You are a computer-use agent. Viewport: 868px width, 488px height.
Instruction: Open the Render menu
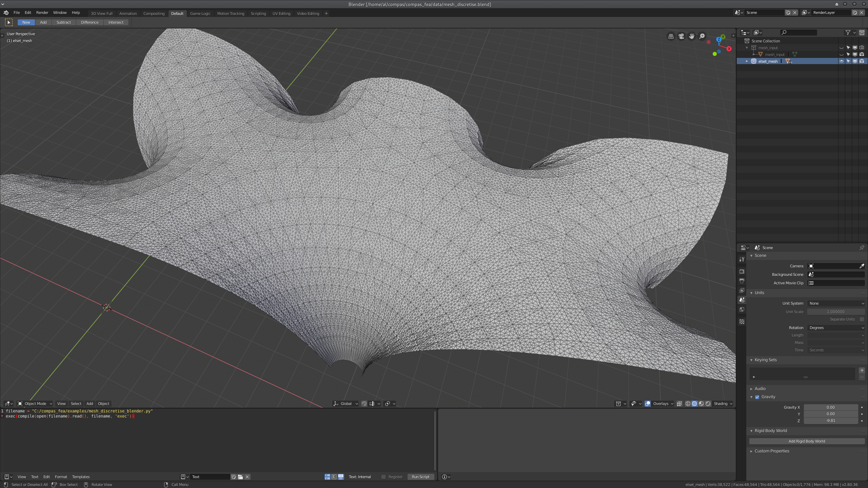pyautogui.click(x=42, y=13)
